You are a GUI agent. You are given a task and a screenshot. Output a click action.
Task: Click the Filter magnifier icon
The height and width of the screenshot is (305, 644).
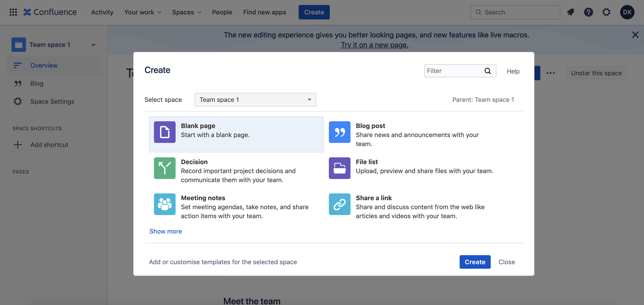[x=488, y=71]
